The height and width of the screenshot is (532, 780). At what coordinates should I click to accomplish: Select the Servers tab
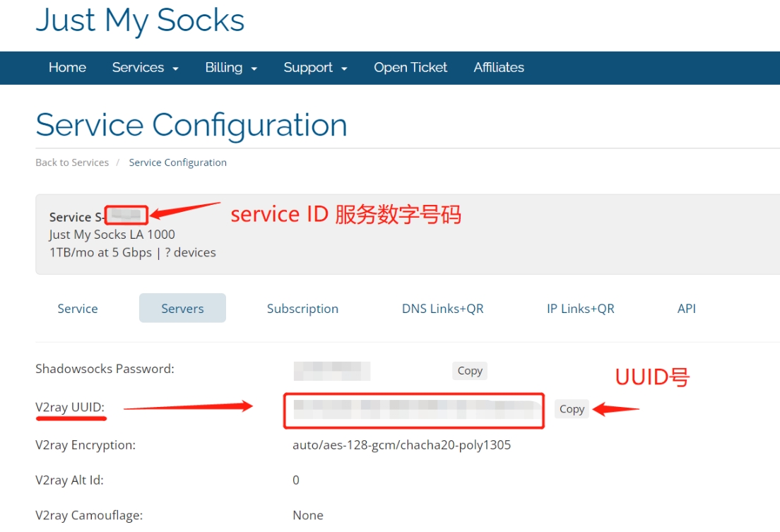click(x=182, y=308)
